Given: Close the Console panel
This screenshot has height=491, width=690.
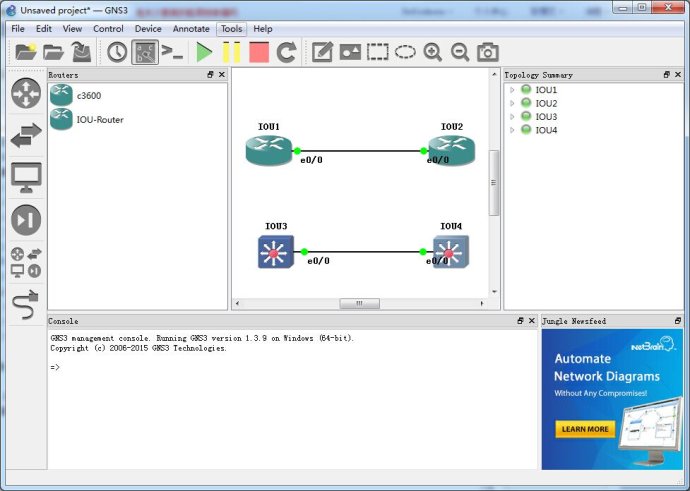Looking at the screenshot, I should pyautogui.click(x=532, y=321).
